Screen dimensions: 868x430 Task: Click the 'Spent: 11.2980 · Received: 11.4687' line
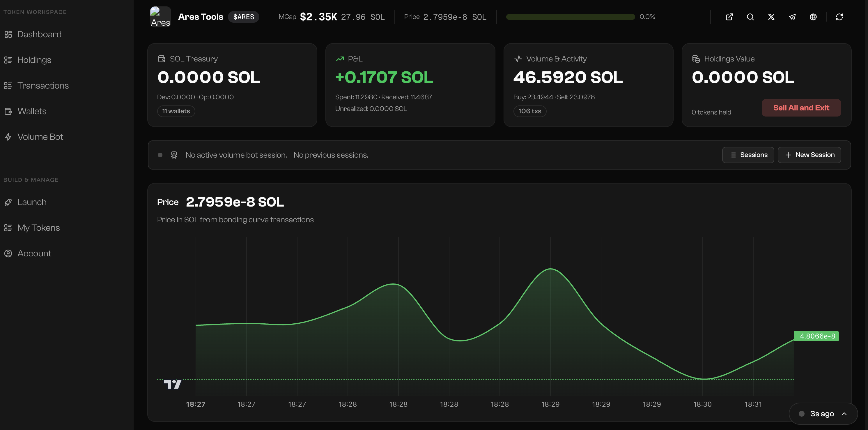pos(383,97)
